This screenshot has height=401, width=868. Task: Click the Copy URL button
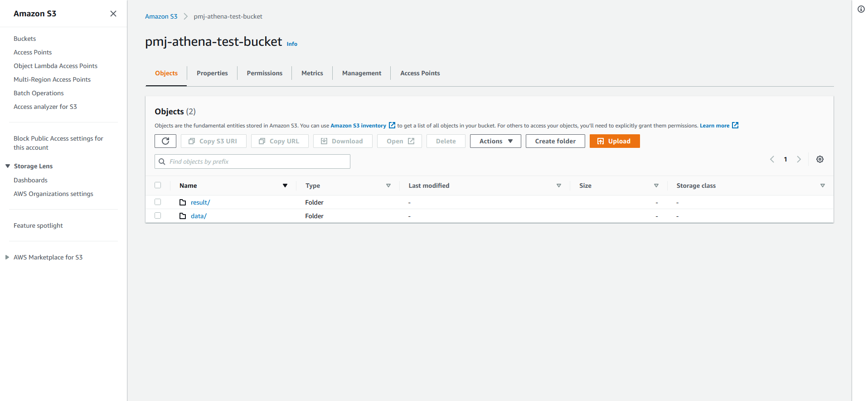pyautogui.click(x=280, y=141)
